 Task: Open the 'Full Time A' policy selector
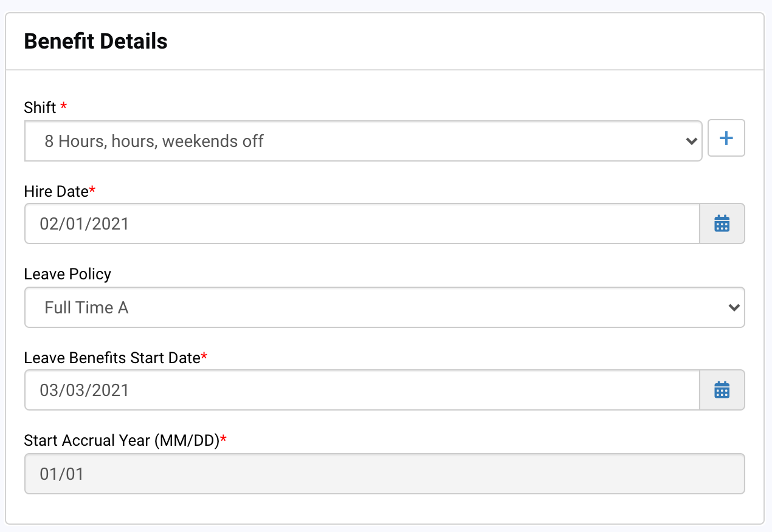click(385, 307)
